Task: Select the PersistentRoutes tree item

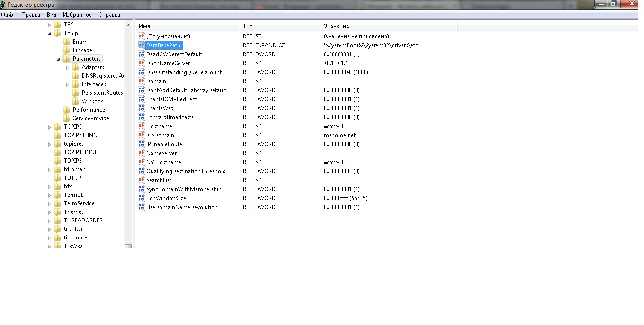Action: 102,93
